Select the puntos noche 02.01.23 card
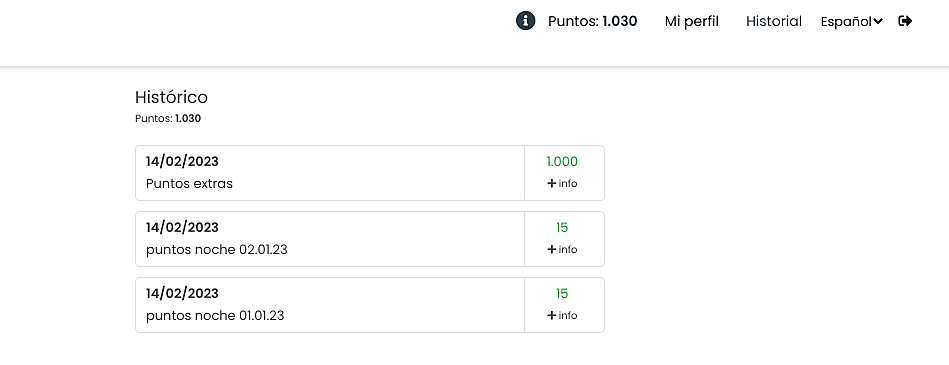 coord(370,239)
